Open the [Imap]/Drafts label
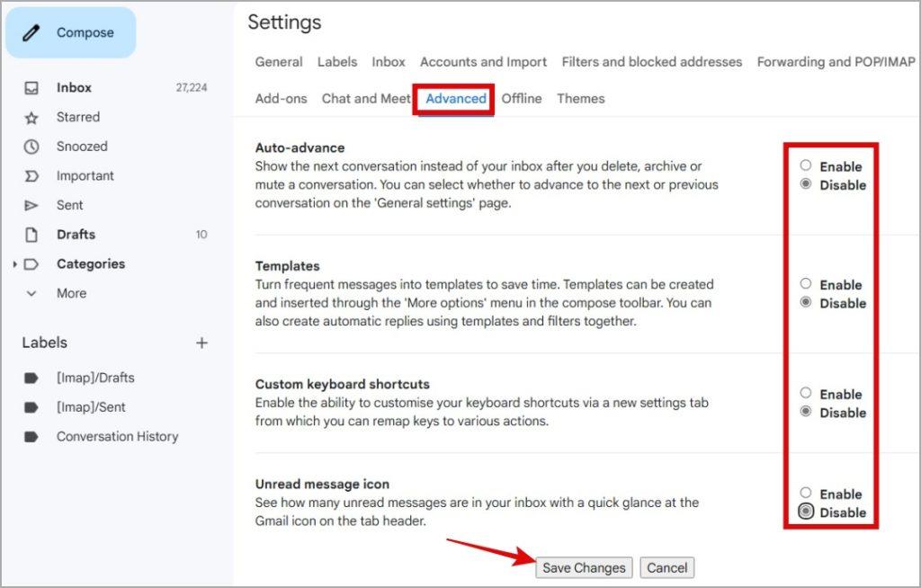Image resolution: width=921 pixels, height=588 pixels. 95,378
